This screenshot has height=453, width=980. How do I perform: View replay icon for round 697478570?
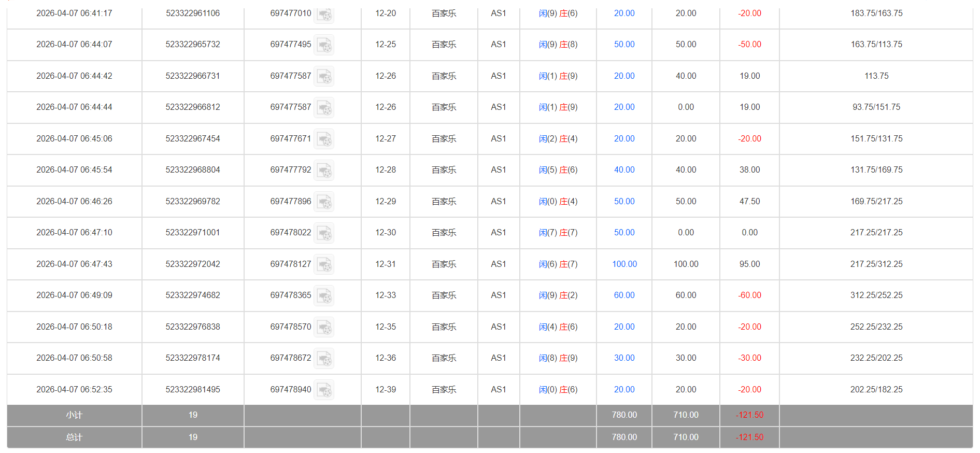pyautogui.click(x=324, y=328)
